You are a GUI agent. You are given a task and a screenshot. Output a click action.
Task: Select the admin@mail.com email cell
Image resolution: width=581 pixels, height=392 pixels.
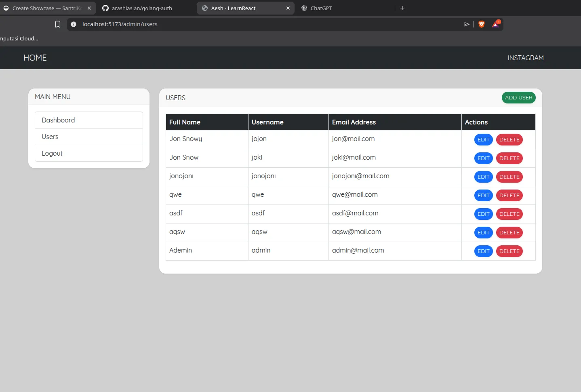click(395, 251)
